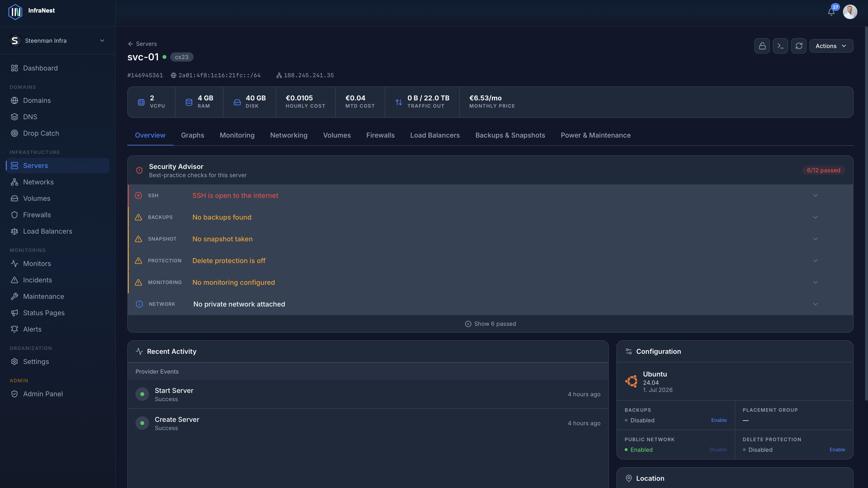Switch to Backups & Snapshots tab
Screen dimensions: 868x488
pos(510,135)
